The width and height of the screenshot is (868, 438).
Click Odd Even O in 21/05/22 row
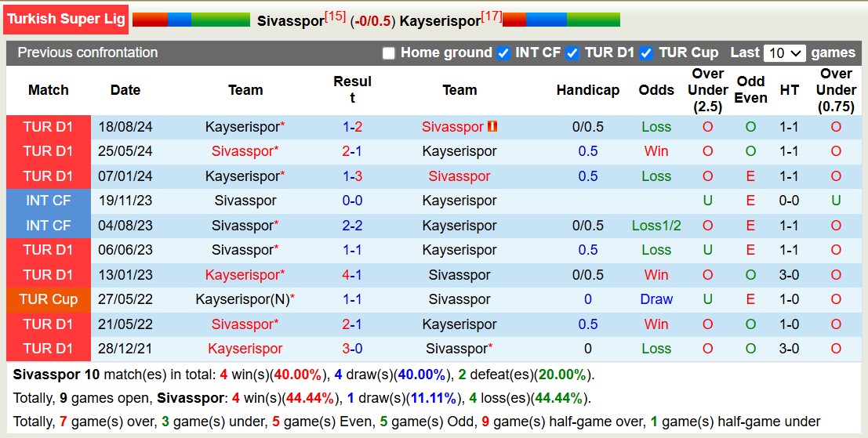[x=750, y=324]
